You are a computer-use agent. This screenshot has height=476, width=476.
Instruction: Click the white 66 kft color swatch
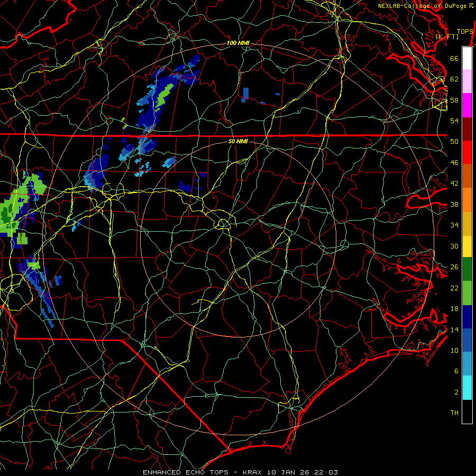[x=467, y=58]
